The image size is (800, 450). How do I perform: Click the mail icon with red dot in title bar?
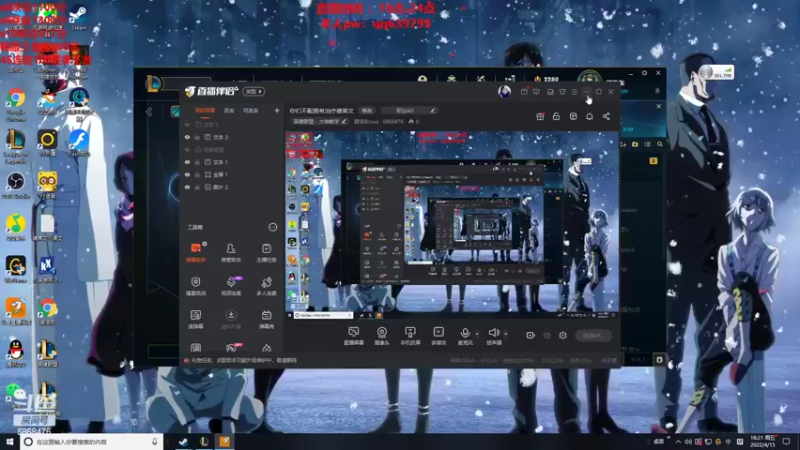[x=524, y=92]
